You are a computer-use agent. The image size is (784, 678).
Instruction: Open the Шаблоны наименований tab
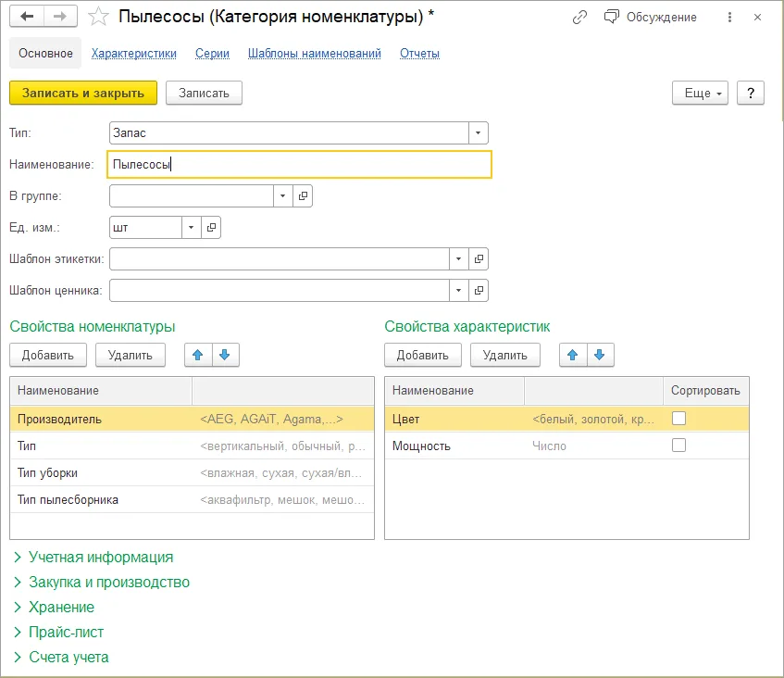(x=315, y=53)
